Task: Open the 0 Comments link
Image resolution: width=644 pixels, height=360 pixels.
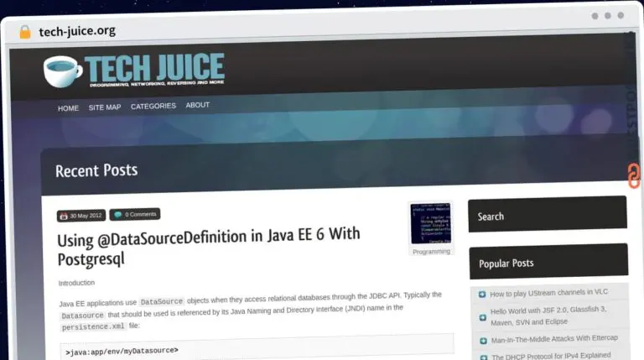Action: click(x=141, y=215)
